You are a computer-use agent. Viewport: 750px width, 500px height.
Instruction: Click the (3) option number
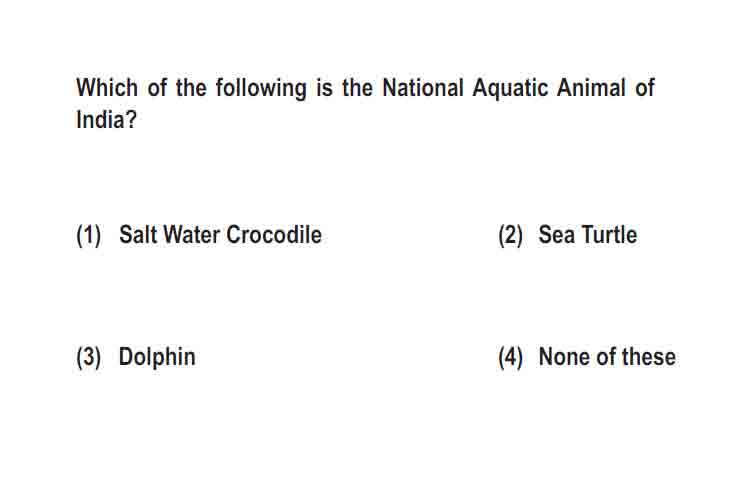coord(88,358)
